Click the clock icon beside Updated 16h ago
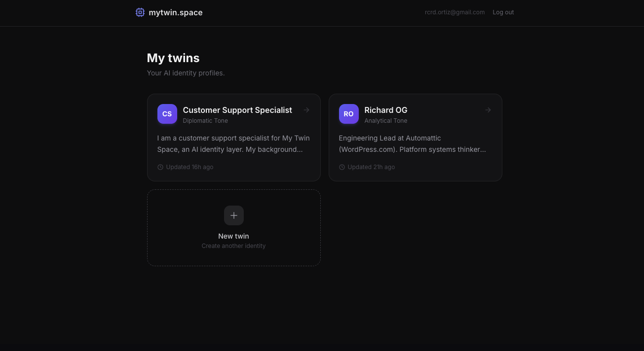This screenshot has height=351, width=644. click(x=160, y=167)
